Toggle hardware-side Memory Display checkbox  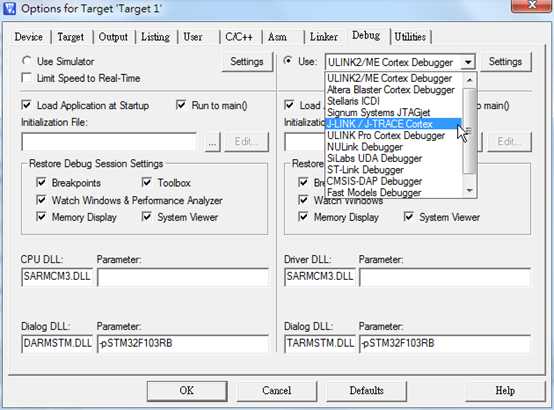pyautogui.click(x=303, y=216)
